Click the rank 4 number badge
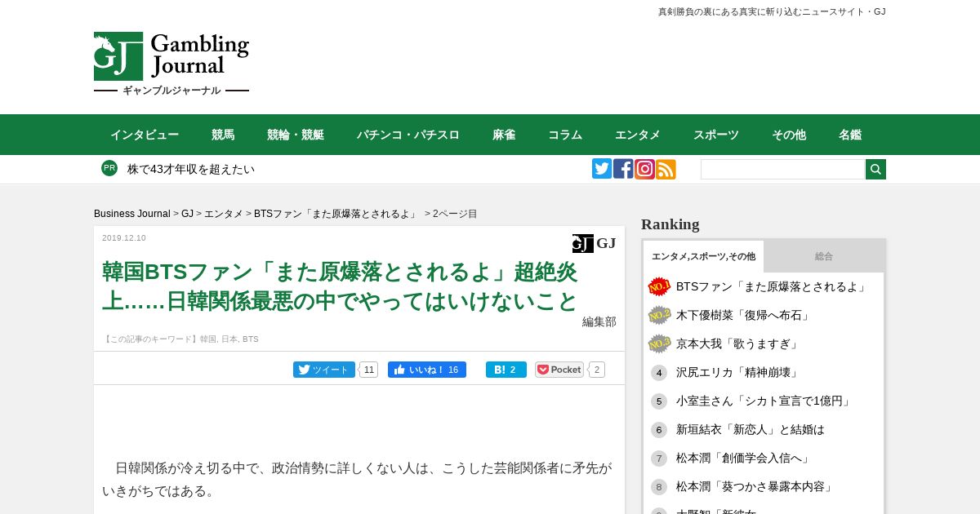Viewport: 980px width, 514px height. coord(659,373)
